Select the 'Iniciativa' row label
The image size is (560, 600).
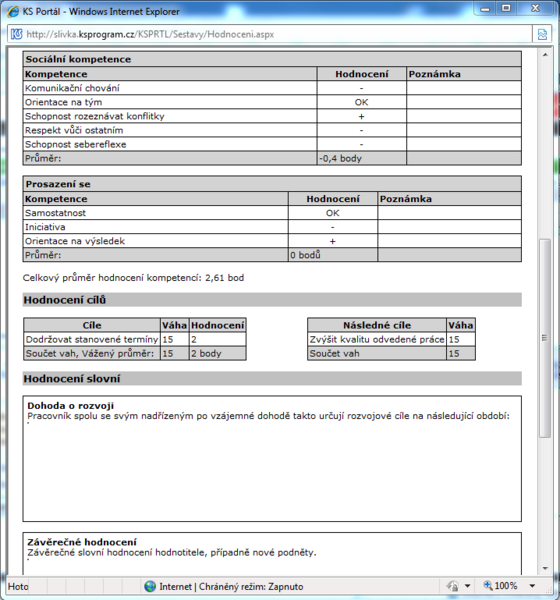(45, 227)
